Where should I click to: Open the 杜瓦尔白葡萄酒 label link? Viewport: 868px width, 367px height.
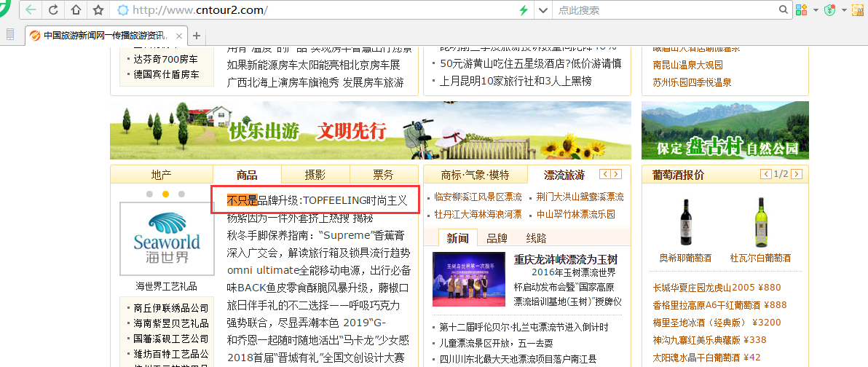pos(761,258)
